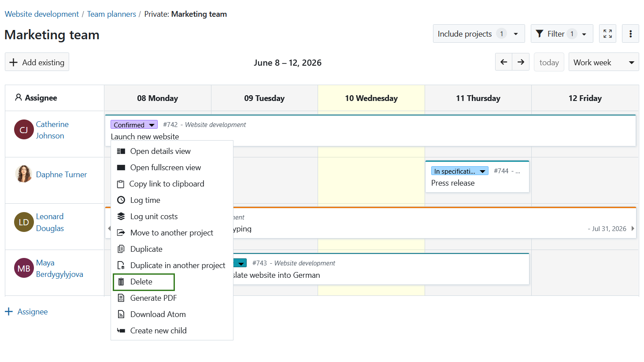
Task: Open Daphne Turner's profile link
Action: pos(61,175)
